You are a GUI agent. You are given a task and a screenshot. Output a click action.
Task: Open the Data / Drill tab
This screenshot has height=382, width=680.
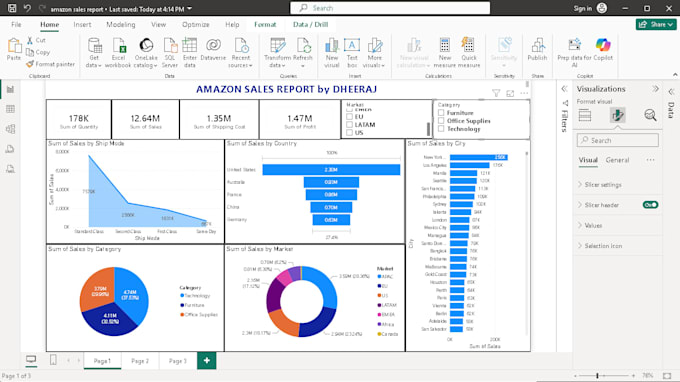(x=311, y=25)
